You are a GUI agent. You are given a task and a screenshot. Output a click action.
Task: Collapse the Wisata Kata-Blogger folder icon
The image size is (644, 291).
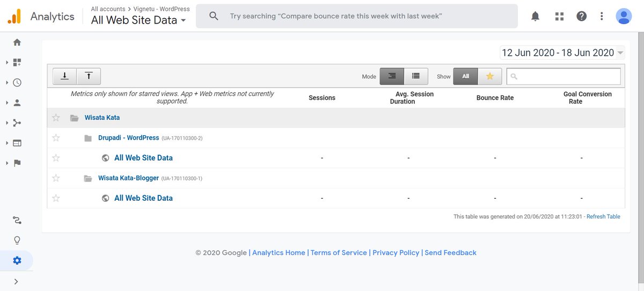[88, 178]
